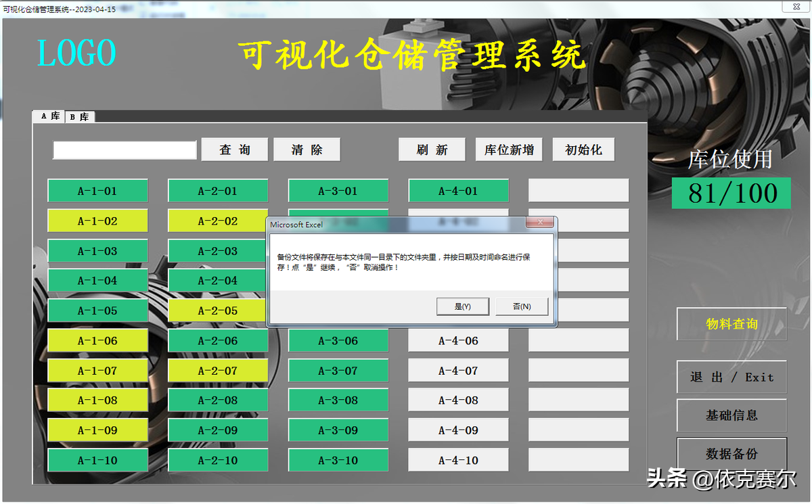Switch to the B库 tab

[80, 117]
